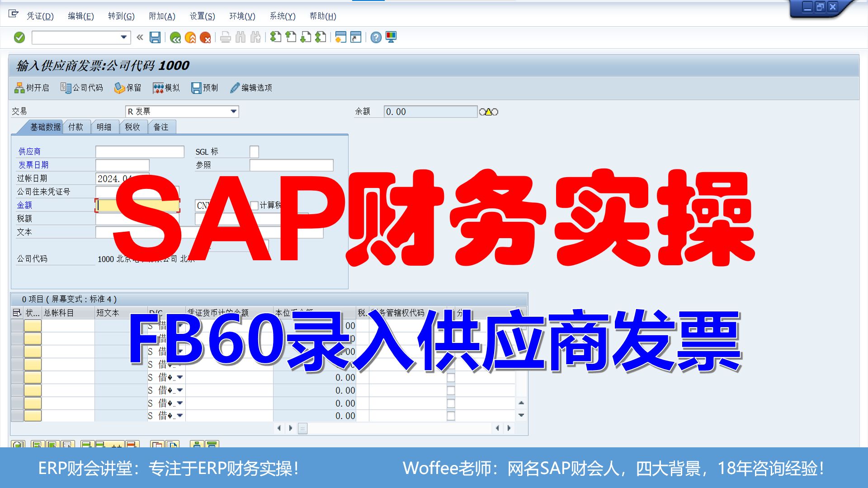Open the 转到(G) menu
868x488 pixels.
click(x=121, y=16)
